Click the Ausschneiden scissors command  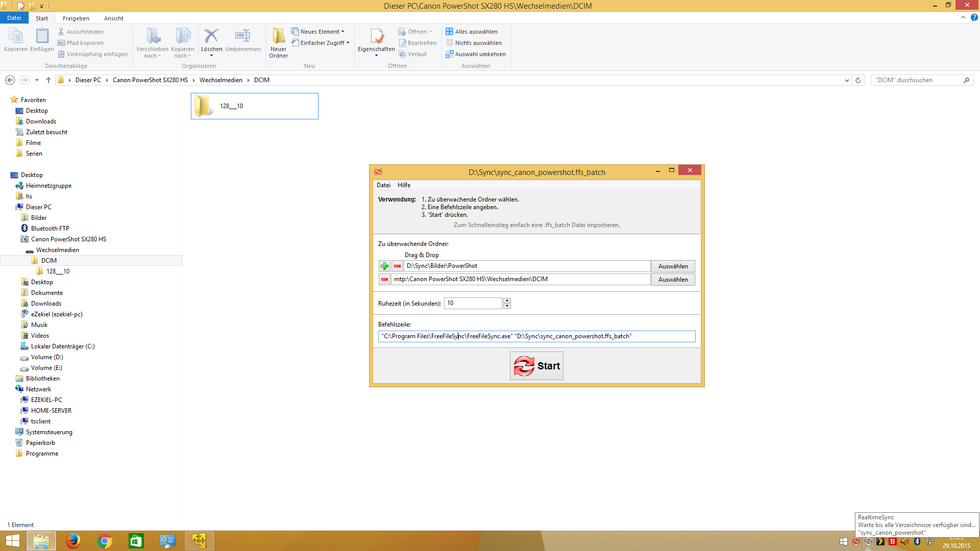point(81,32)
